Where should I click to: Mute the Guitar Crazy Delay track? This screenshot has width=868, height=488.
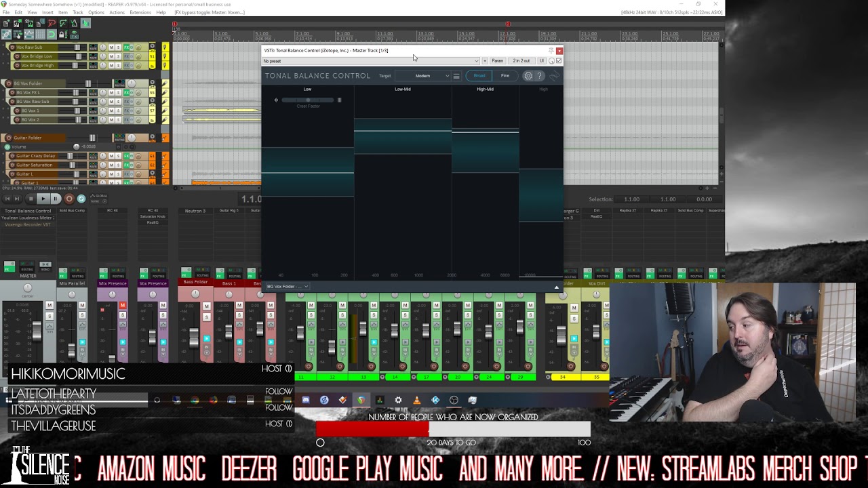point(111,156)
